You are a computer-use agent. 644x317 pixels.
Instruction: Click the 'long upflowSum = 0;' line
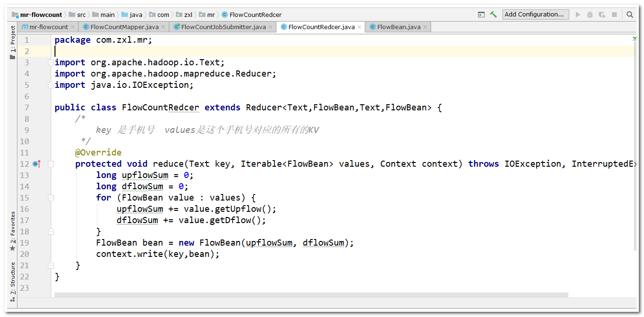tap(145, 175)
